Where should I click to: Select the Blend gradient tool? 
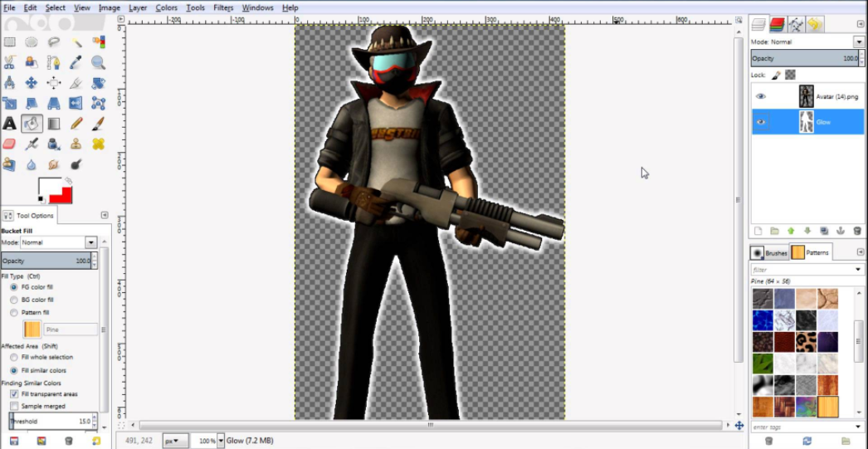(54, 124)
